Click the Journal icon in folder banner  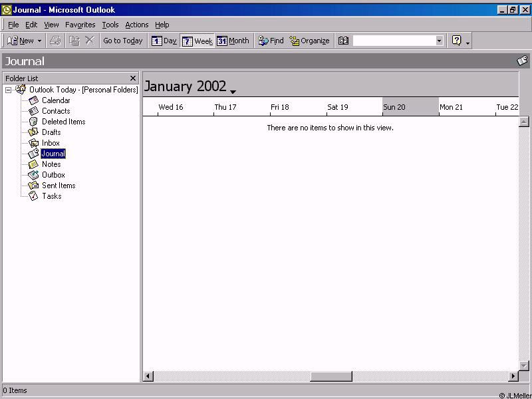coord(523,61)
